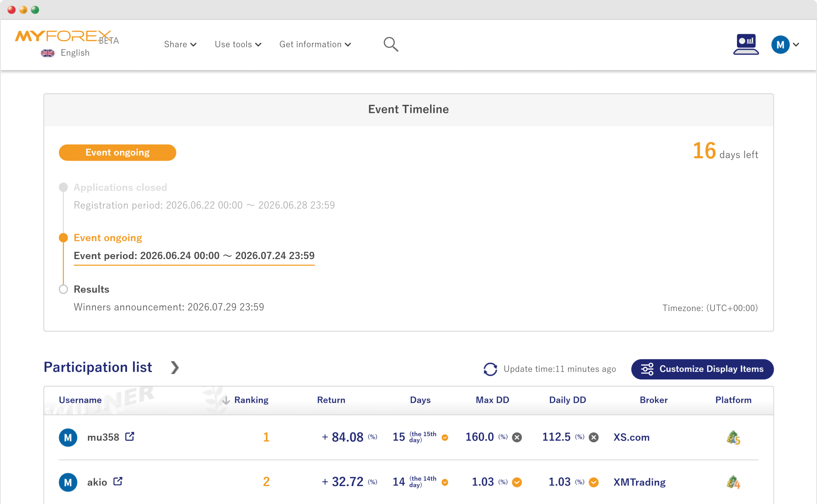Click the Timezone UTC+00:00 label
The width and height of the screenshot is (817, 504).
point(710,308)
